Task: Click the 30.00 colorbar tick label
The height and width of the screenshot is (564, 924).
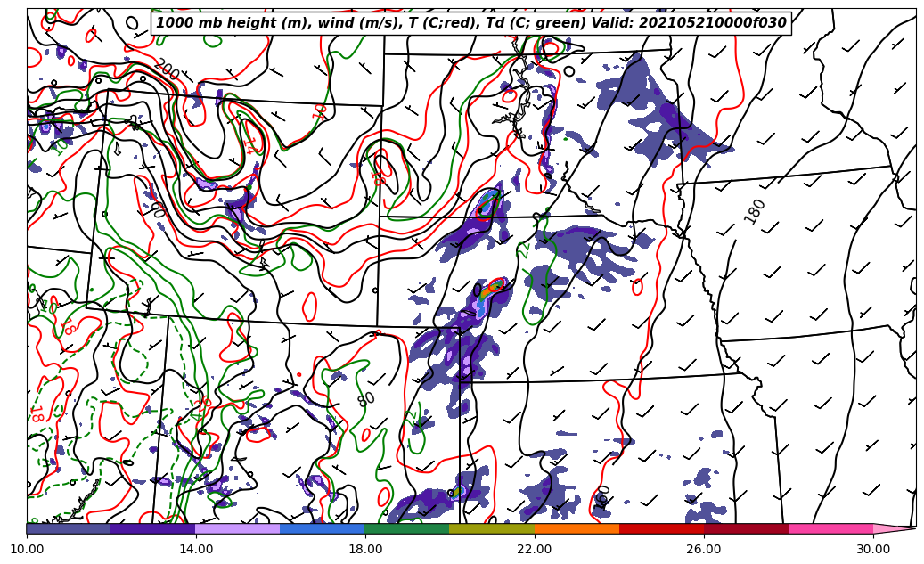Action: point(873,549)
